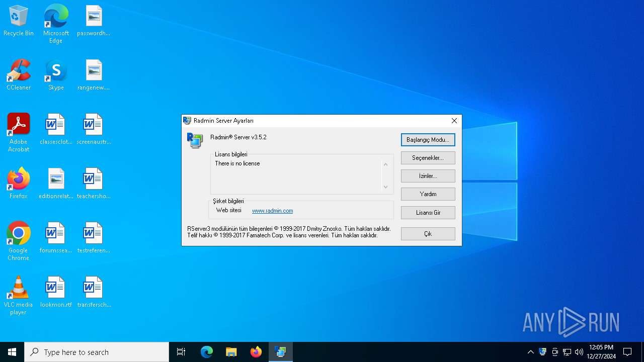The image size is (644, 362).
Task: Click the Radmin® Server v3.5.2 version text
Action: tap(238, 137)
